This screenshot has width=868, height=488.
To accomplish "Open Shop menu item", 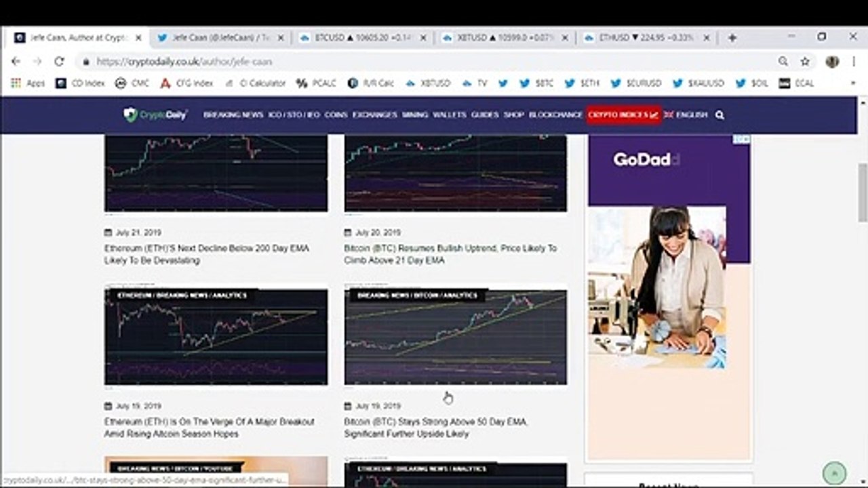I will tap(514, 115).
